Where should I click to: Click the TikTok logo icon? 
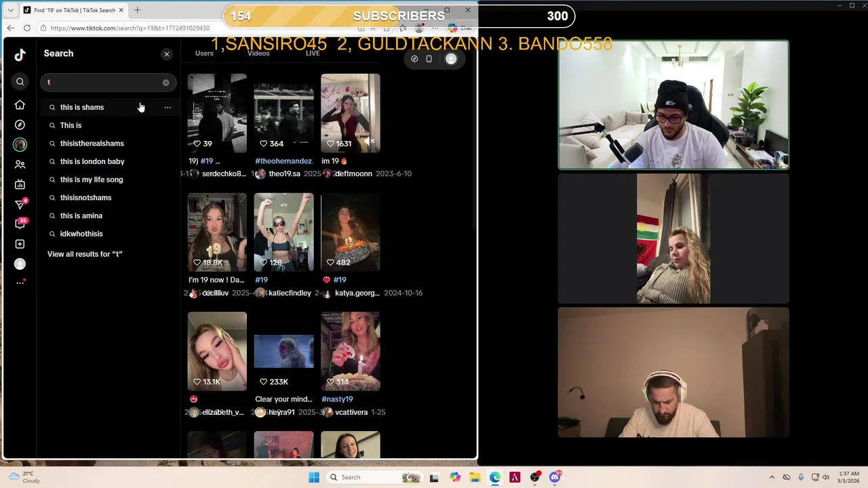click(x=20, y=55)
